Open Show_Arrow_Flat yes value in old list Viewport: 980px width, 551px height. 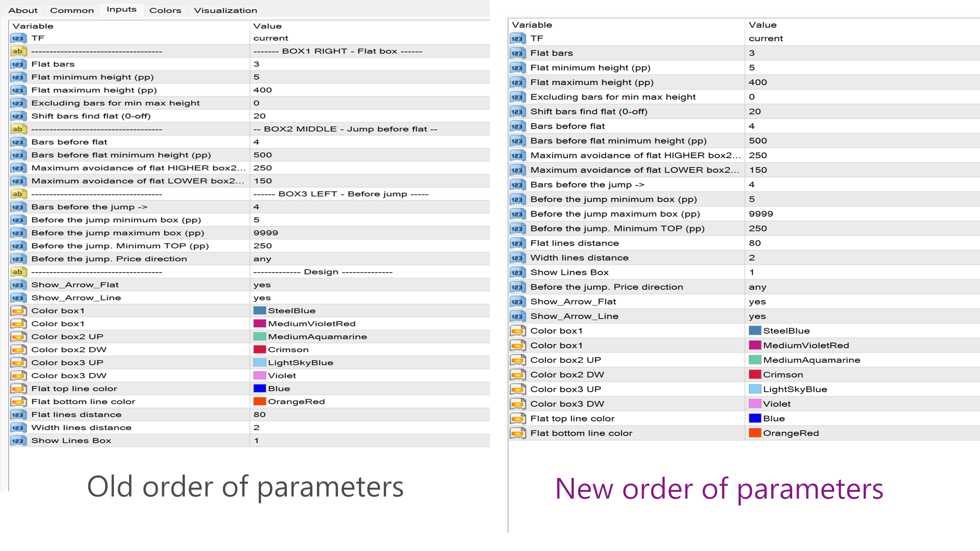point(262,285)
